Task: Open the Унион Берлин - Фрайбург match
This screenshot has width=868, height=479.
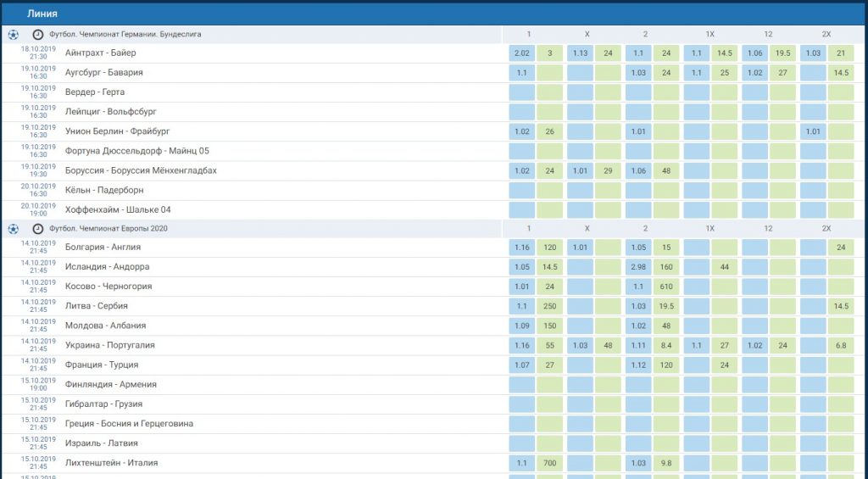Action: 117,131
